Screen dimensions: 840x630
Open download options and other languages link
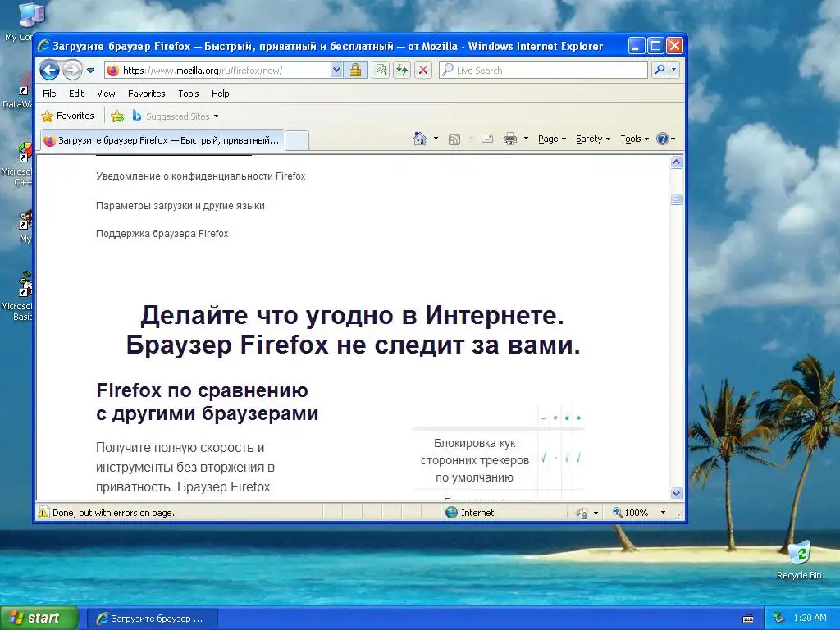pos(180,206)
